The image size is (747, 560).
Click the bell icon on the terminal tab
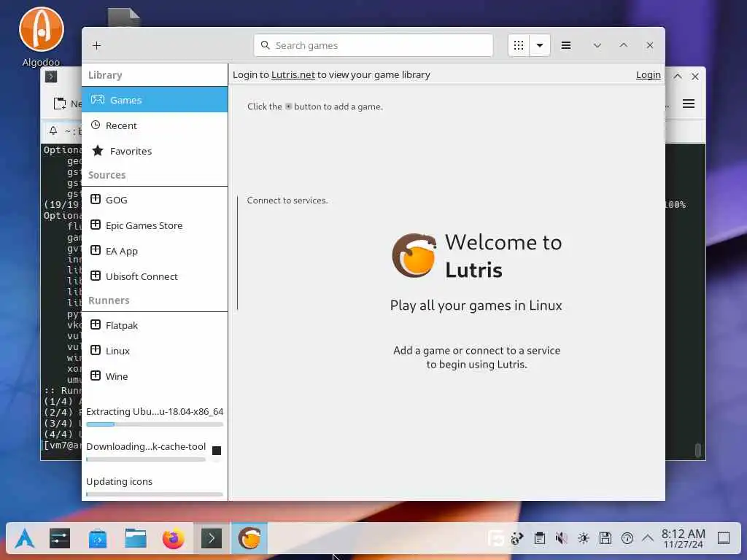click(53, 131)
